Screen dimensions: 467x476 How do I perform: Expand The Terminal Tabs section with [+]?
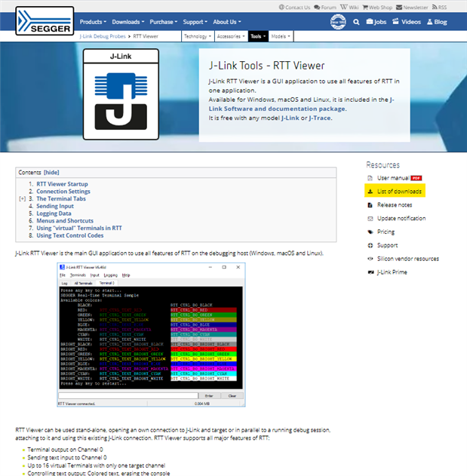22,199
